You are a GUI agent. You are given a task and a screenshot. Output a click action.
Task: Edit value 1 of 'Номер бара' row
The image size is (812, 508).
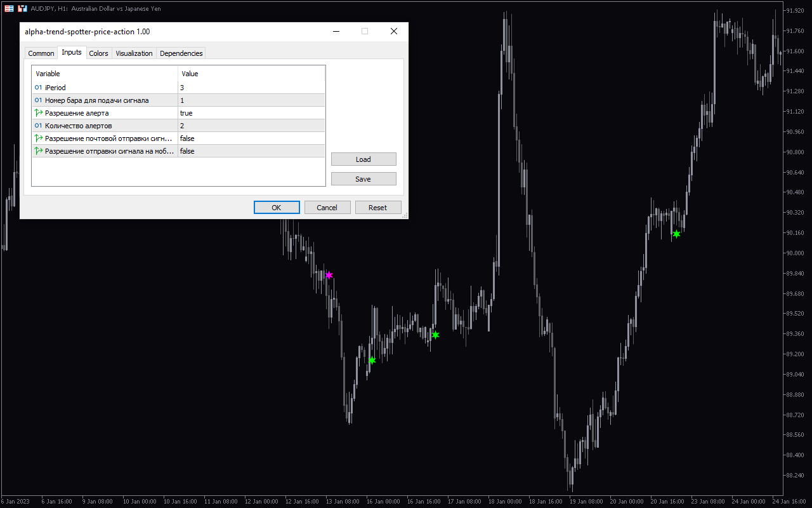(x=251, y=100)
